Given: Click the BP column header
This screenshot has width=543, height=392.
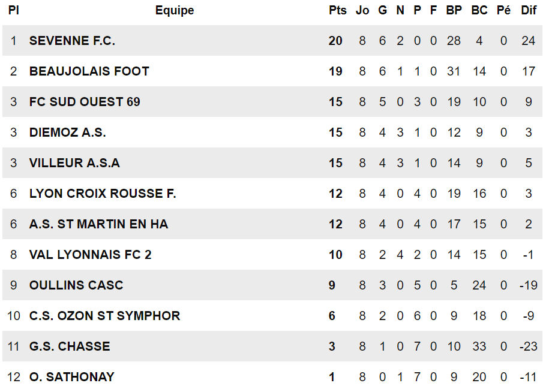Looking at the screenshot, I should click(x=454, y=10).
